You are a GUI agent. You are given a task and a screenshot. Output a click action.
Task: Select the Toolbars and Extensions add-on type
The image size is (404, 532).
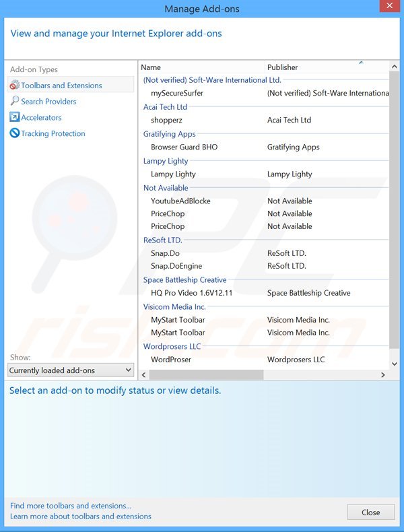[71, 85]
